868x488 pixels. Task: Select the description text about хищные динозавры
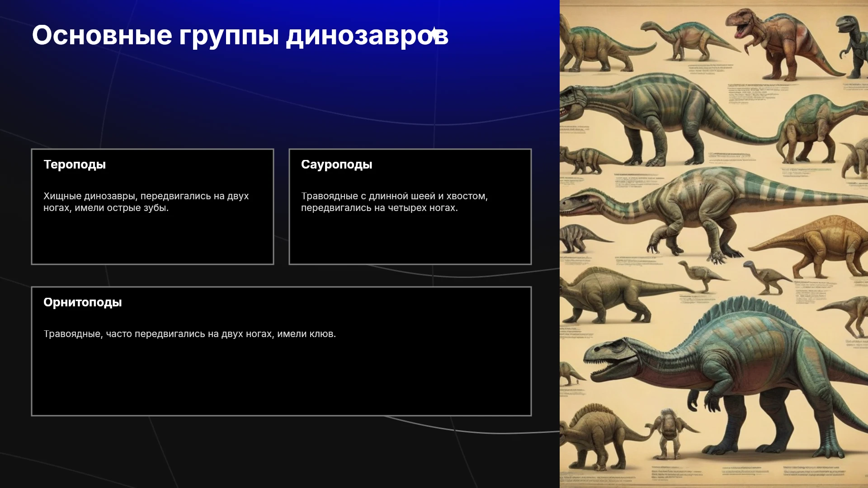(x=146, y=202)
